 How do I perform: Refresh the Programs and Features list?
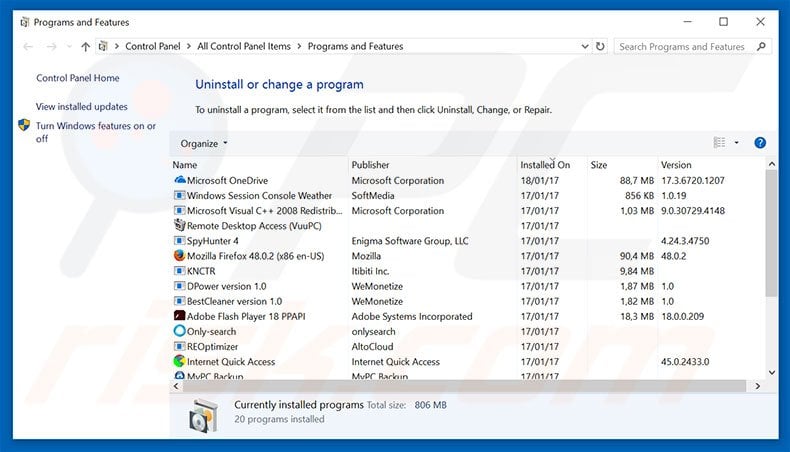[600, 46]
